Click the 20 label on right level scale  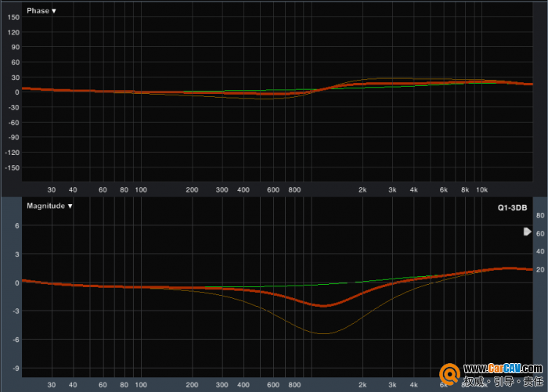(x=539, y=269)
